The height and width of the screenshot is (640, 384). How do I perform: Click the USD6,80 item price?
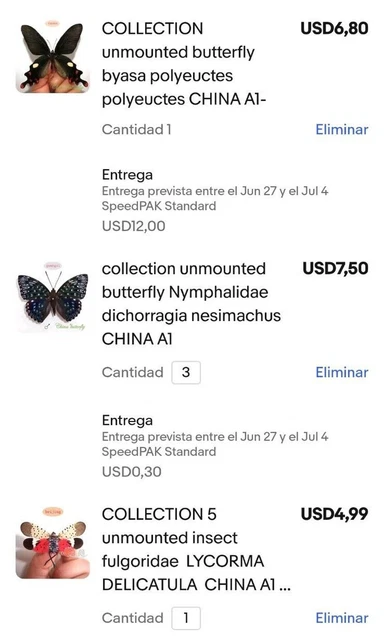point(334,28)
